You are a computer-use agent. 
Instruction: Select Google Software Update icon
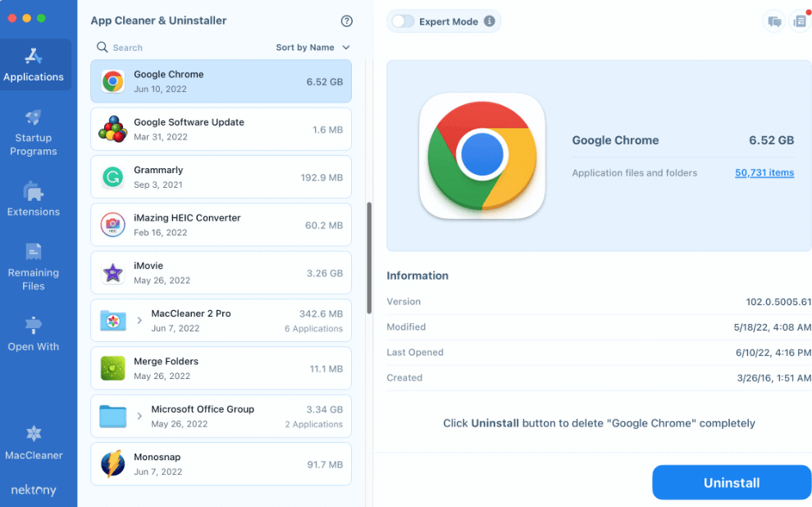pyautogui.click(x=112, y=130)
